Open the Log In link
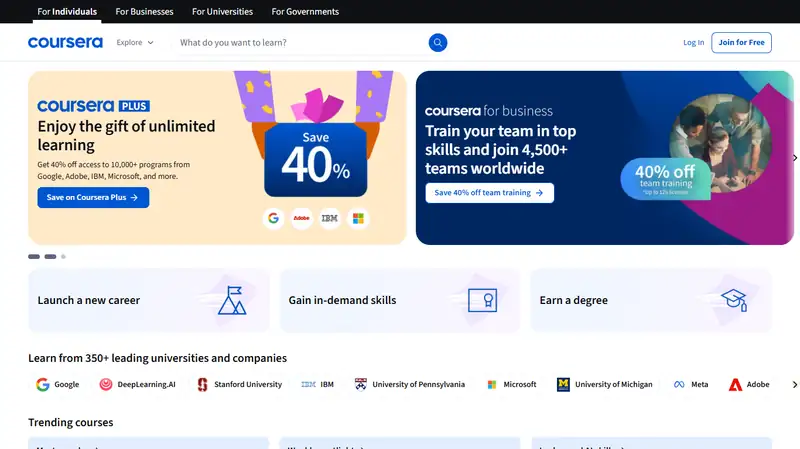Viewport: 800px width, 449px height. pos(693,42)
